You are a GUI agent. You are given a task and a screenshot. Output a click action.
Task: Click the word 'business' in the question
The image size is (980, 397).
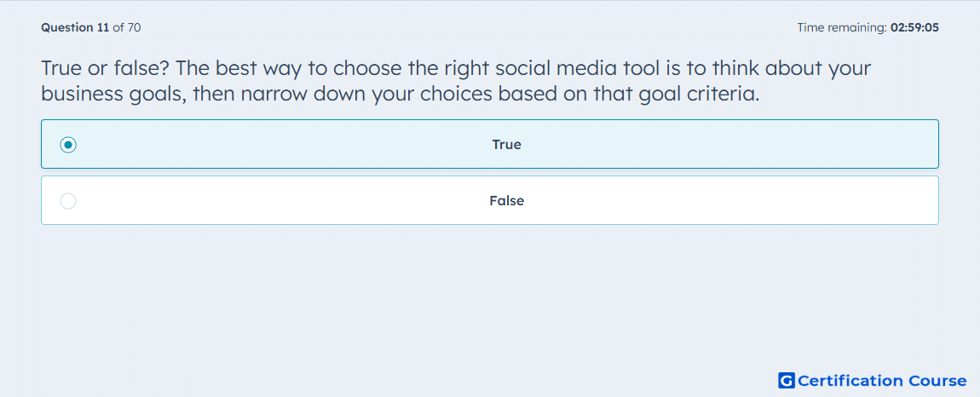coord(81,95)
